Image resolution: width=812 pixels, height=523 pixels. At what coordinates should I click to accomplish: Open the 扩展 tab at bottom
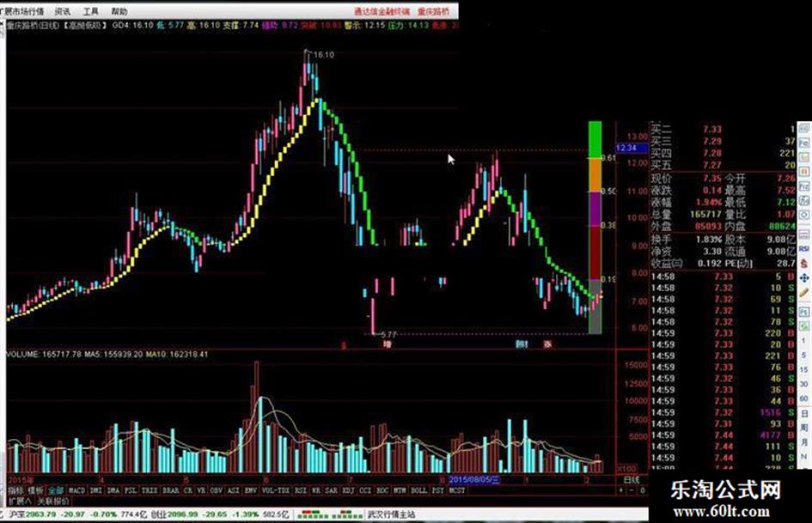click(x=19, y=501)
